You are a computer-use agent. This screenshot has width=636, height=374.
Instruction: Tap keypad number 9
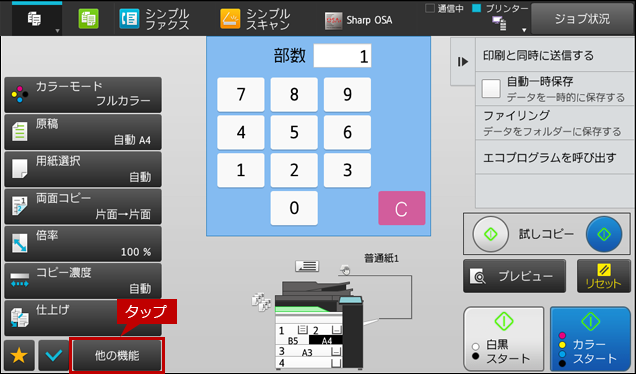coord(347,95)
